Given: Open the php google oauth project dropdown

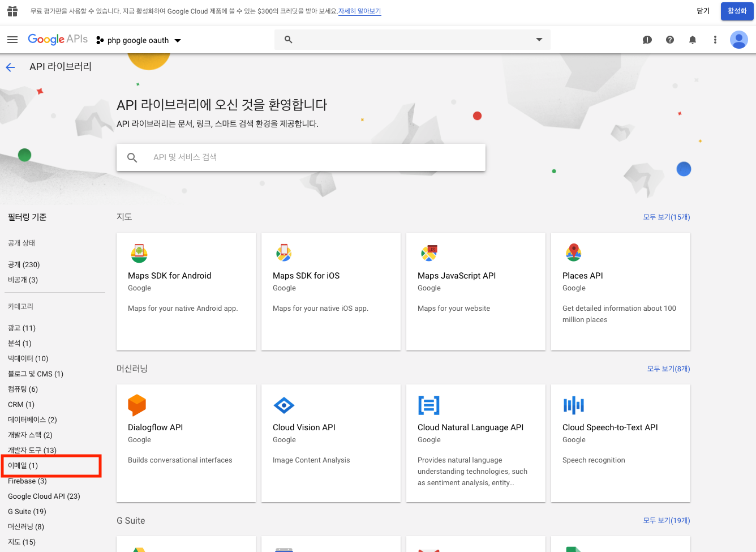Looking at the screenshot, I should pyautogui.click(x=139, y=40).
